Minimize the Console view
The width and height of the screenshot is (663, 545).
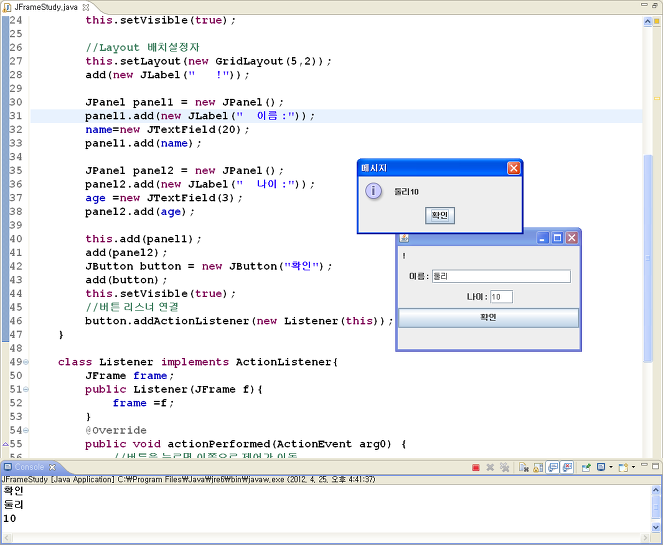click(x=644, y=465)
